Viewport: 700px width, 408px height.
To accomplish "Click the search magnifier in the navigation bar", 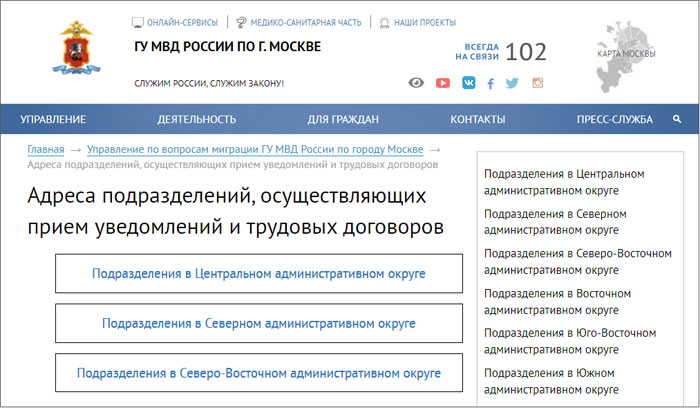I will click(x=677, y=119).
